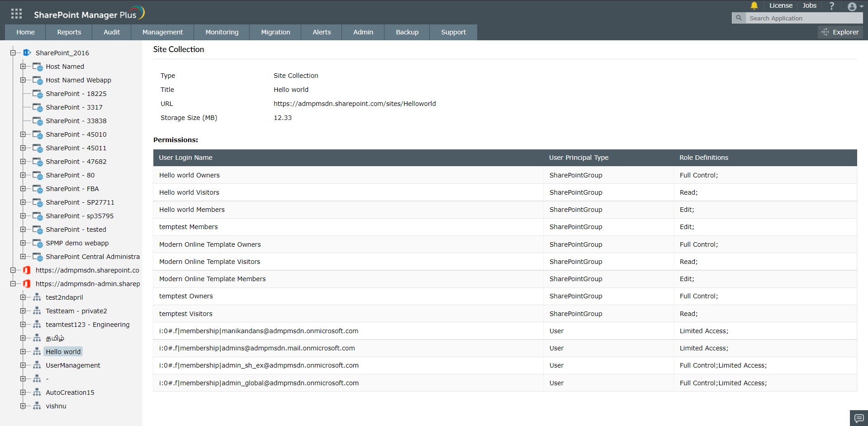Go to the Home tab
868x426 pixels.
click(x=25, y=32)
